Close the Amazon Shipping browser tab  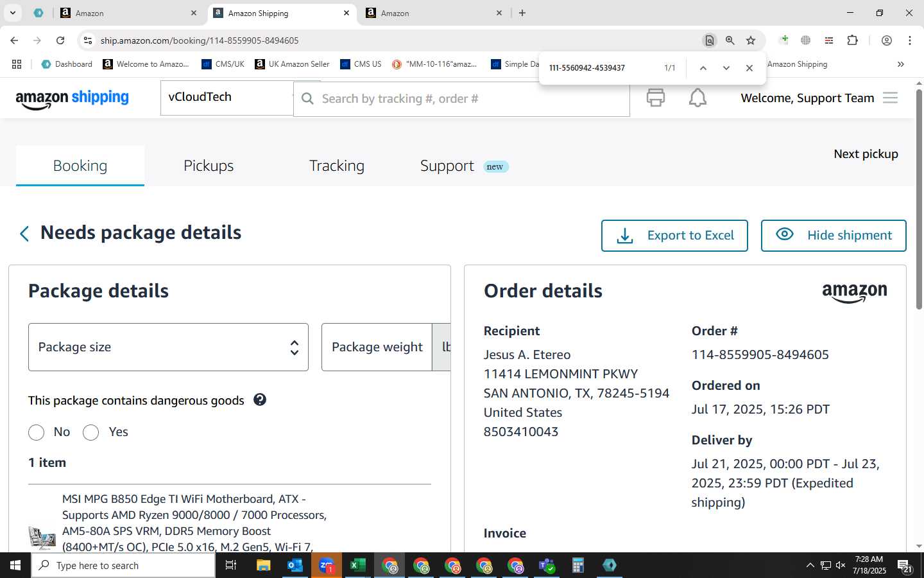[346, 13]
